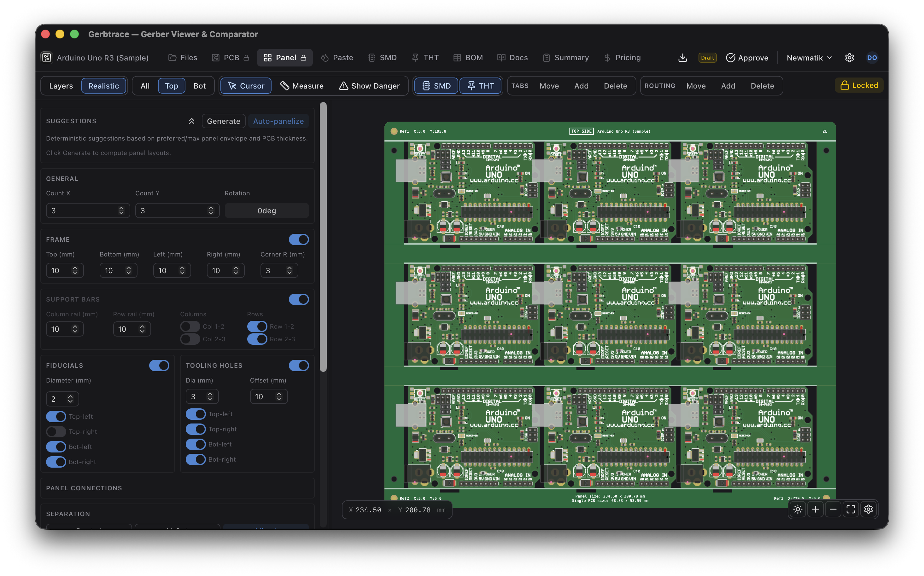Enable the Col 1-2 support bar
Viewport: 924px width, 576px height.
click(x=190, y=326)
